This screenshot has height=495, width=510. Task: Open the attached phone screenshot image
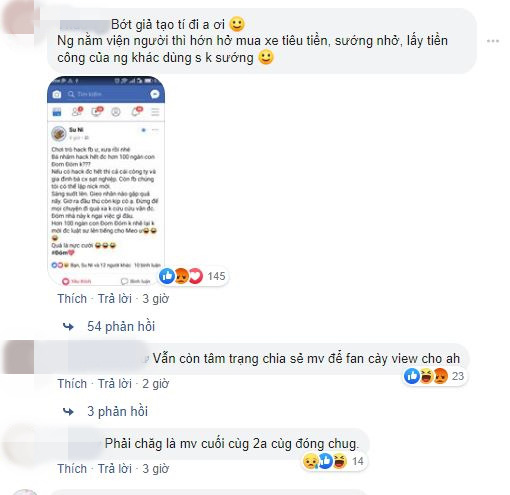click(x=106, y=180)
